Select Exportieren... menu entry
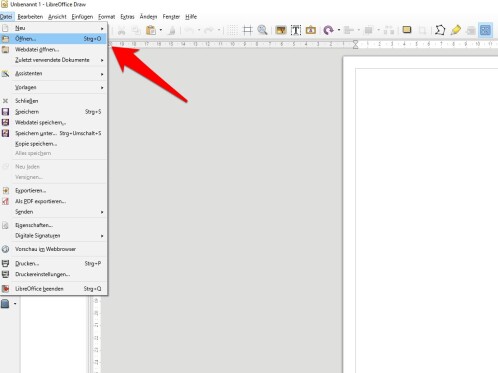 pos(53,191)
